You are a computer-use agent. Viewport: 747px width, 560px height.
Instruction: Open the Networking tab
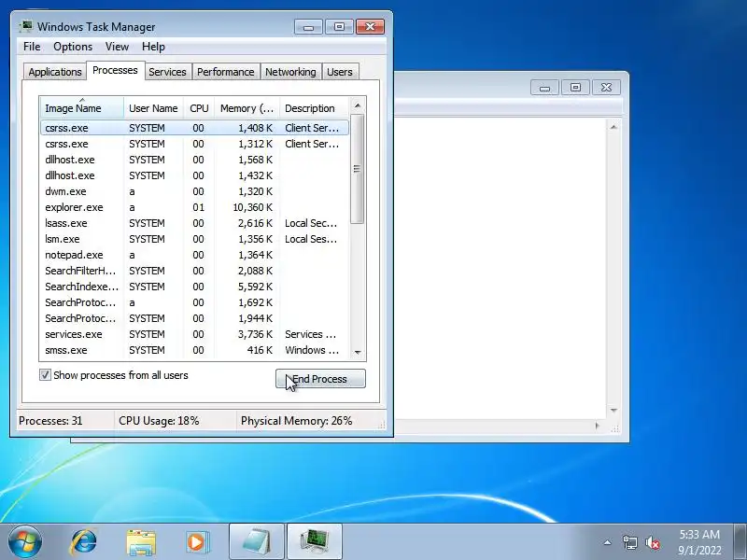click(290, 72)
